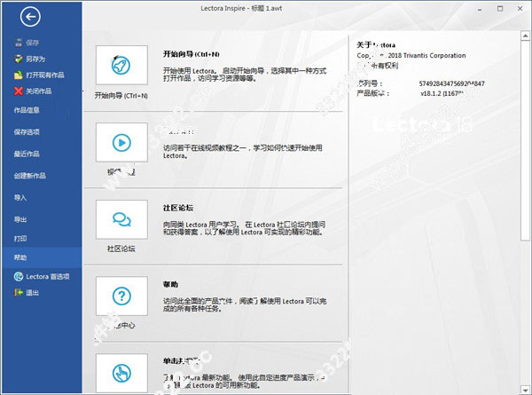Click the back arrow to exit backstage
The width and height of the screenshot is (532, 395).
[x=30, y=16]
